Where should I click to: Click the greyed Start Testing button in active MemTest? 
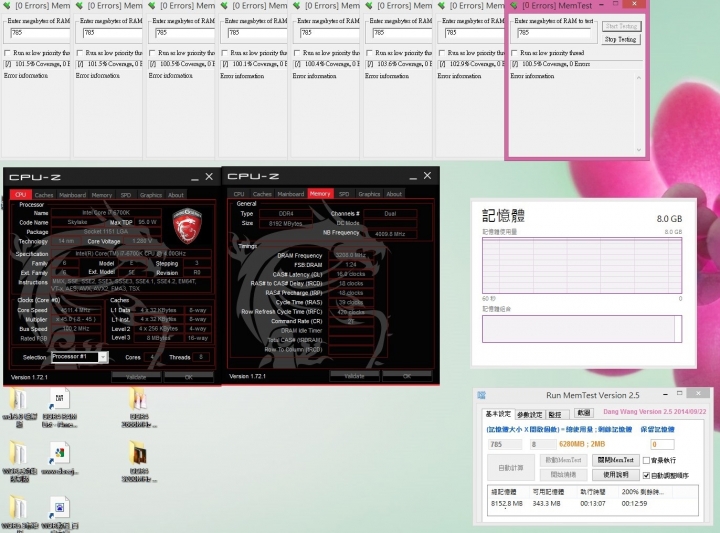[620, 26]
